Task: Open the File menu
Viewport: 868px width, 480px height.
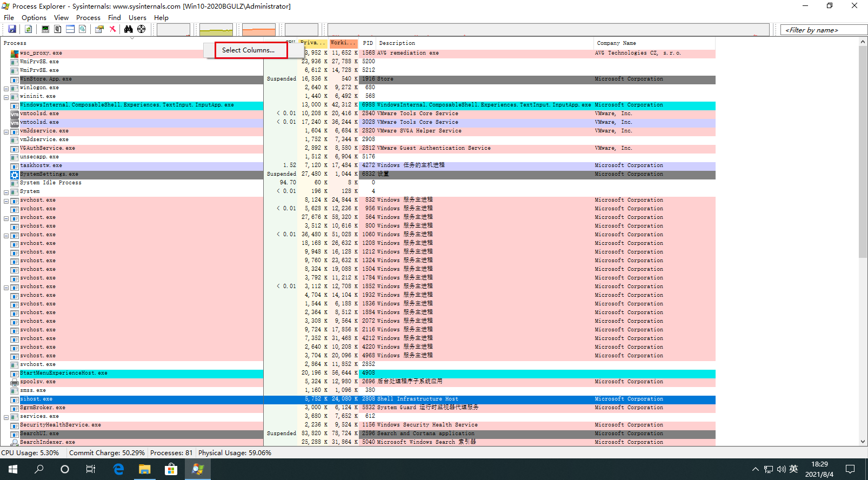Action: (x=9, y=17)
